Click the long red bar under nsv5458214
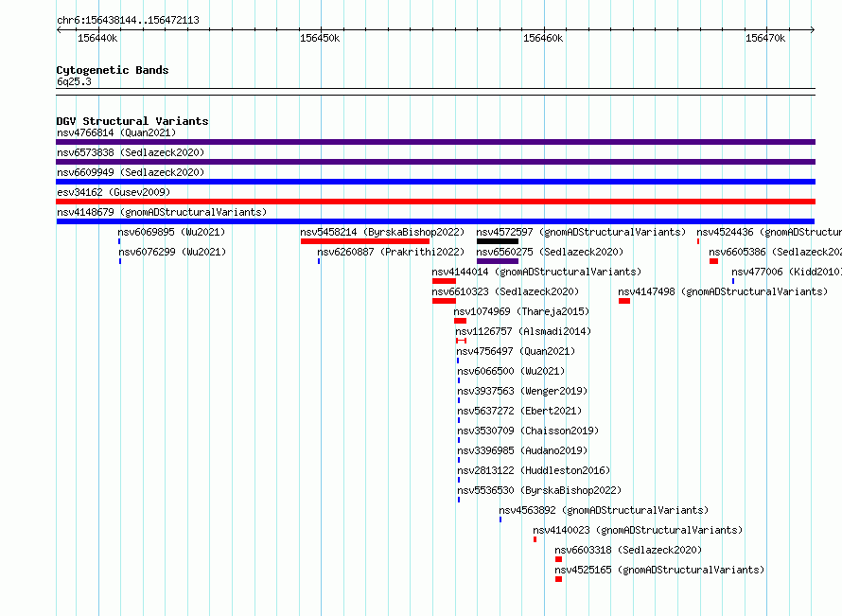The height and width of the screenshot is (616, 842). pos(365,241)
